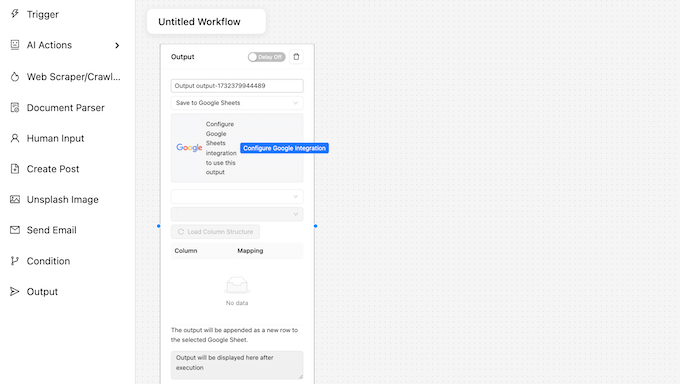Click the Unsplash Image picture icon

click(15, 200)
